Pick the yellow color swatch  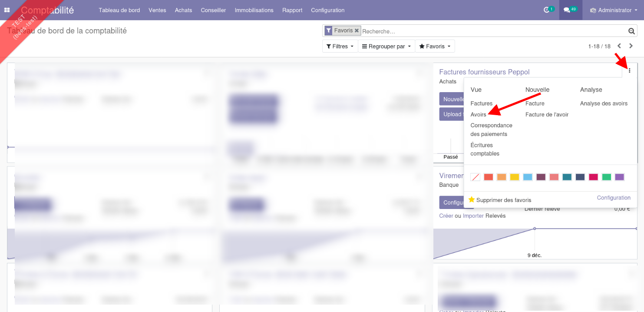515,177
